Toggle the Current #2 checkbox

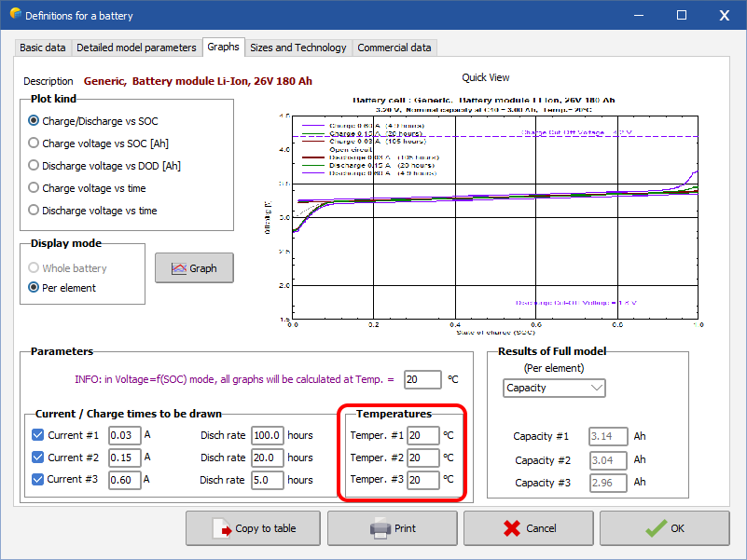pyautogui.click(x=37, y=458)
